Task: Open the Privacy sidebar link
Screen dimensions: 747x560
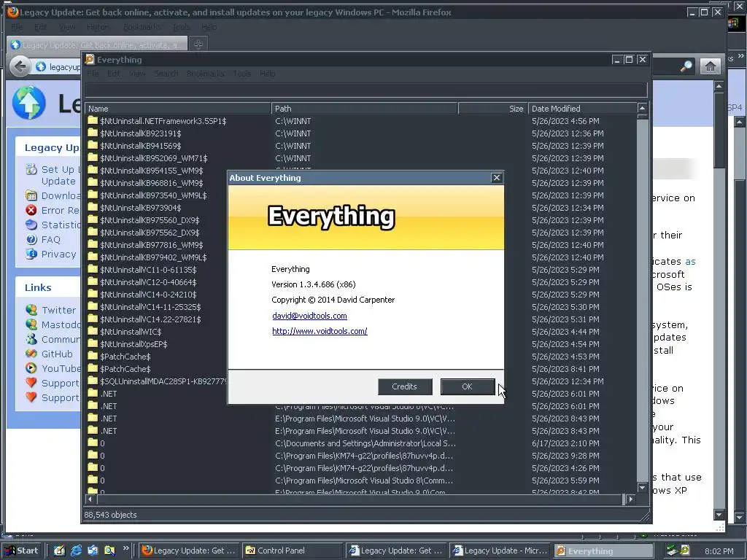Action: (x=58, y=254)
